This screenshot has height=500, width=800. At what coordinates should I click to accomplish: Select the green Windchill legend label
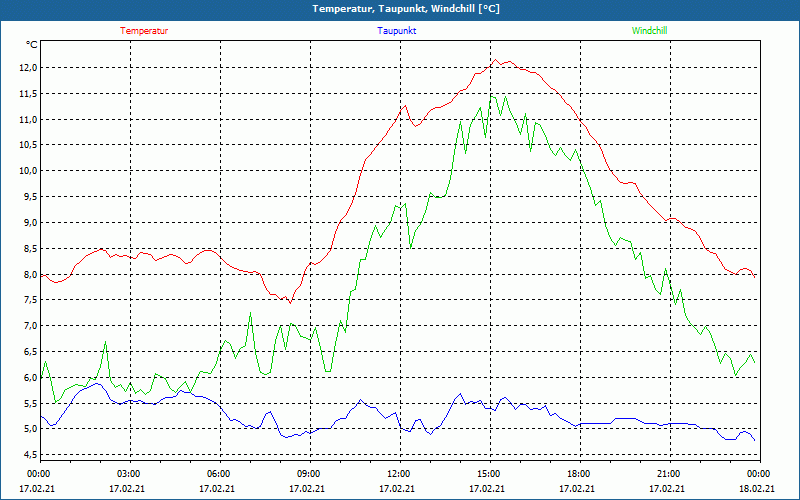(x=649, y=31)
